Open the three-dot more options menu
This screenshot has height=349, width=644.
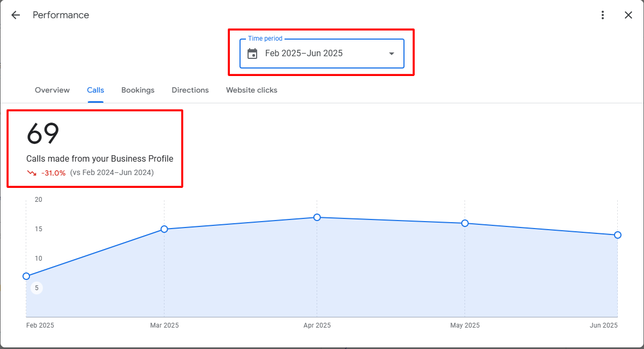pyautogui.click(x=603, y=15)
